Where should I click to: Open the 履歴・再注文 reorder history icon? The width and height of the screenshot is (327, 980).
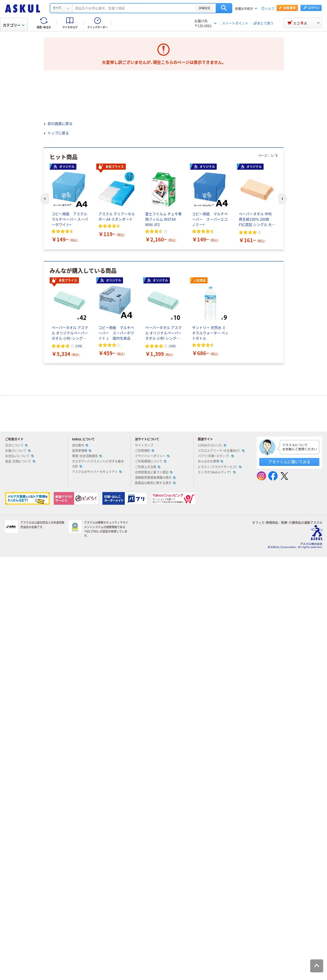click(44, 23)
